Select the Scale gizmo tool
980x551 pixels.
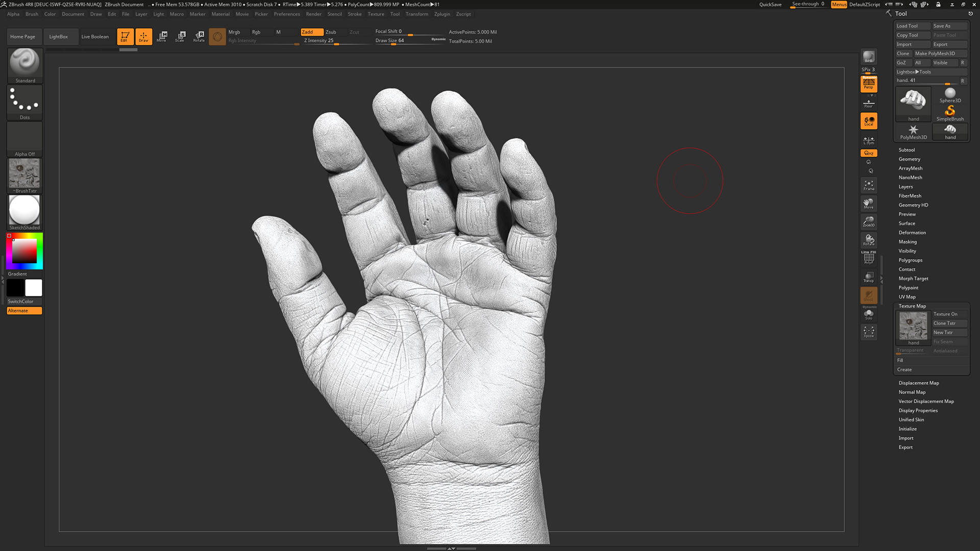click(x=180, y=36)
